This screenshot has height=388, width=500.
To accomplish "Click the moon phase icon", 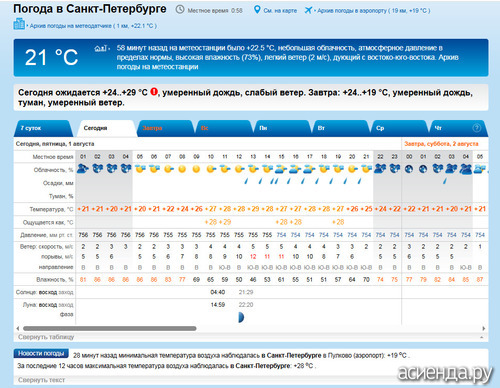I will pos(241,317).
